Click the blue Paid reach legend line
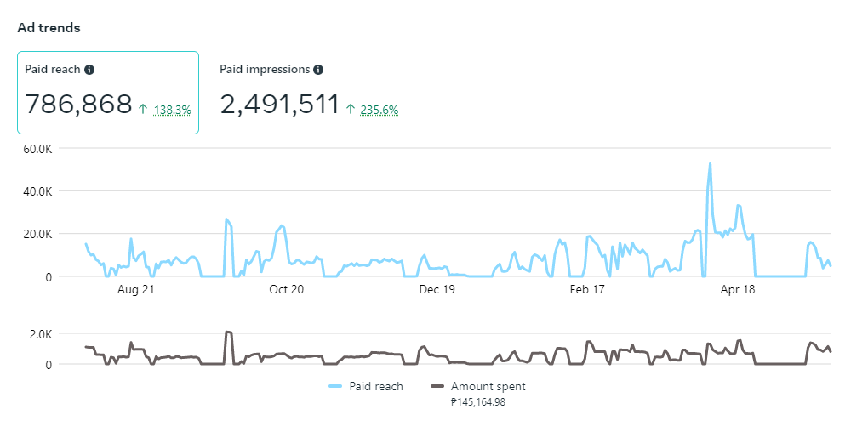This screenshot has height=432, width=868. pyautogui.click(x=334, y=386)
